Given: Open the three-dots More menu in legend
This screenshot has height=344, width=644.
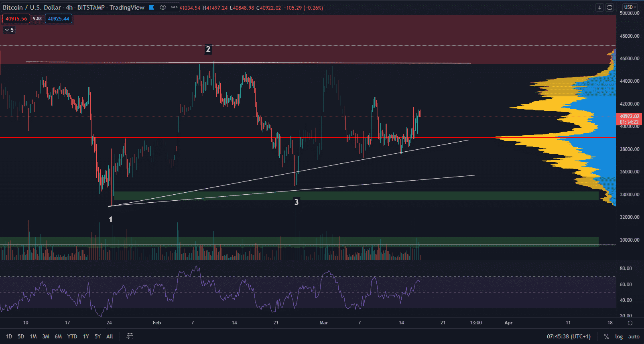Looking at the screenshot, I should click(174, 7).
